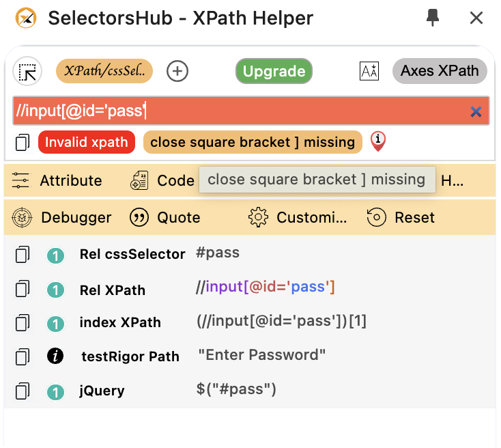Click the jQuery label
The width and height of the screenshot is (501, 448).
click(x=102, y=391)
